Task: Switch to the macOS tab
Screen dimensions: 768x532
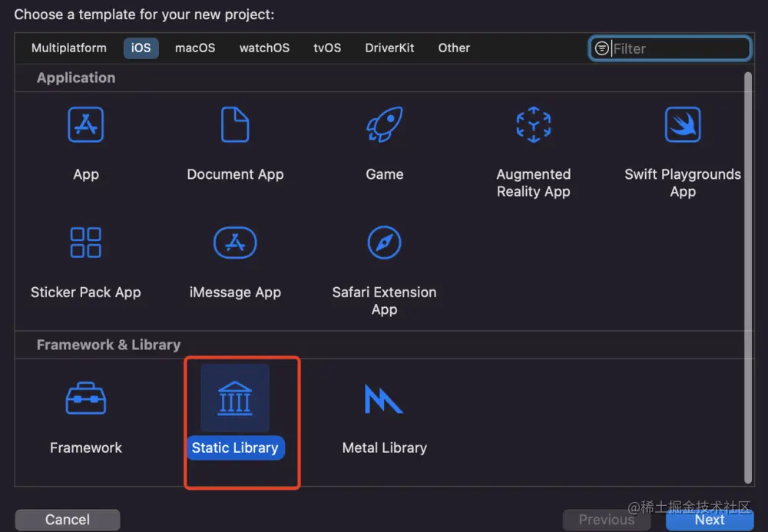Action: point(195,48)
